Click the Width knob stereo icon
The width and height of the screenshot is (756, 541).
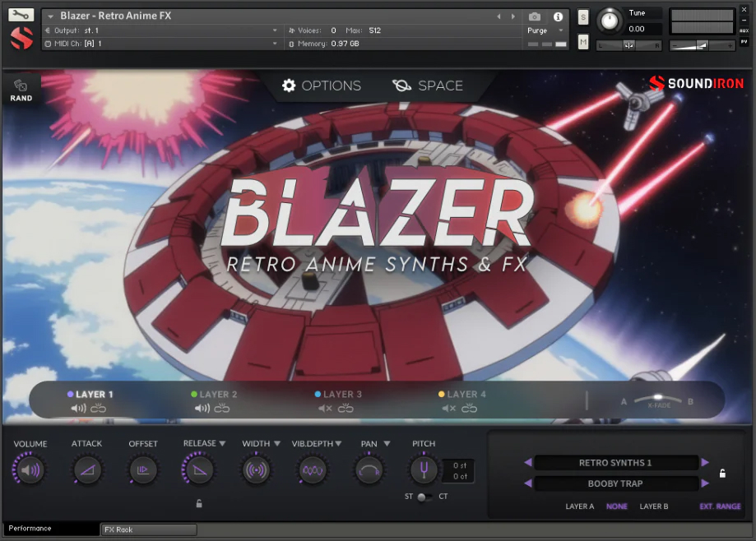click(256, 469)
